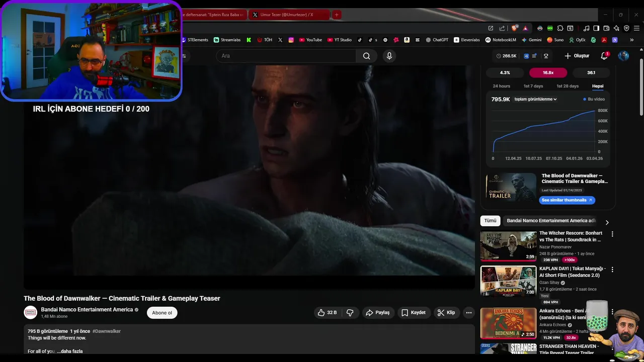Select the Tümü filter chip
The image size is (644, 362).
pyautogui.click(x=491, y=221)
